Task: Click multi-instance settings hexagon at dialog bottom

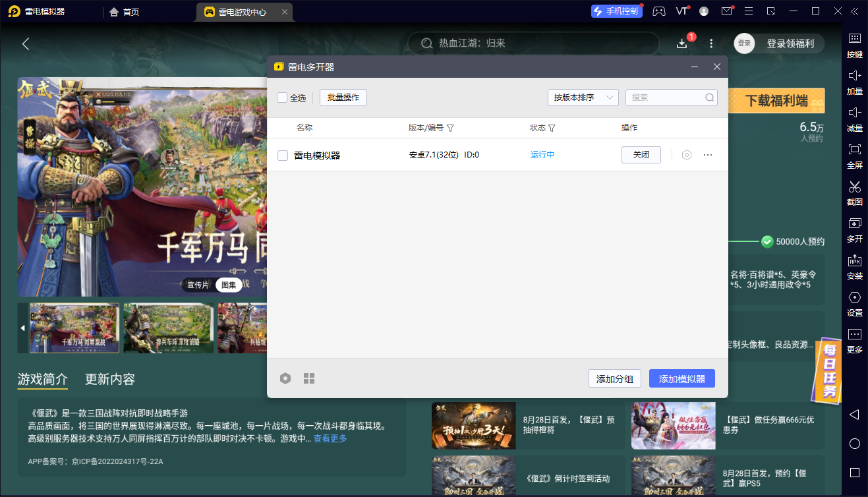Action: tap(285, 378)
